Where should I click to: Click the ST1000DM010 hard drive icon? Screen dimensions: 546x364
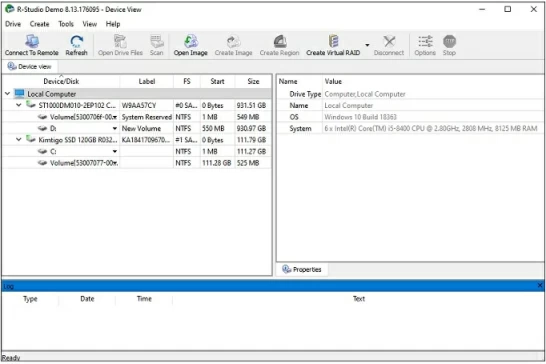[31, 105]
